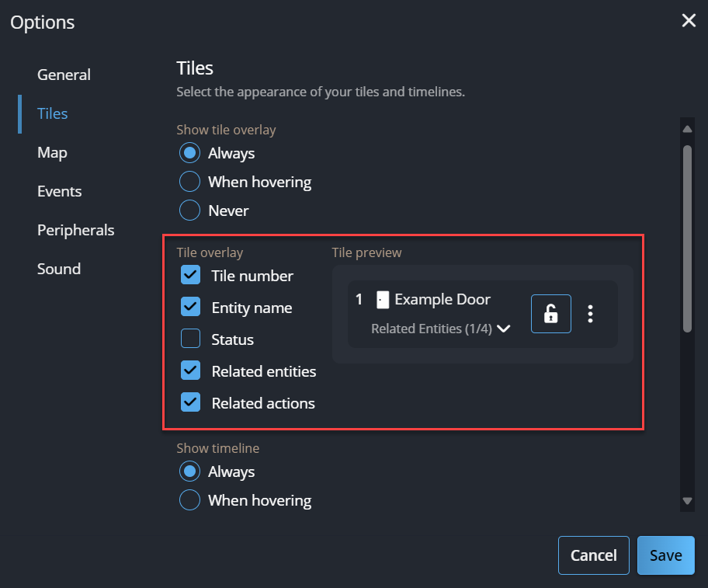This screenshot has width=708, height=588.
Task: Disable the Entity name checkbox
Action: [190, 308]
